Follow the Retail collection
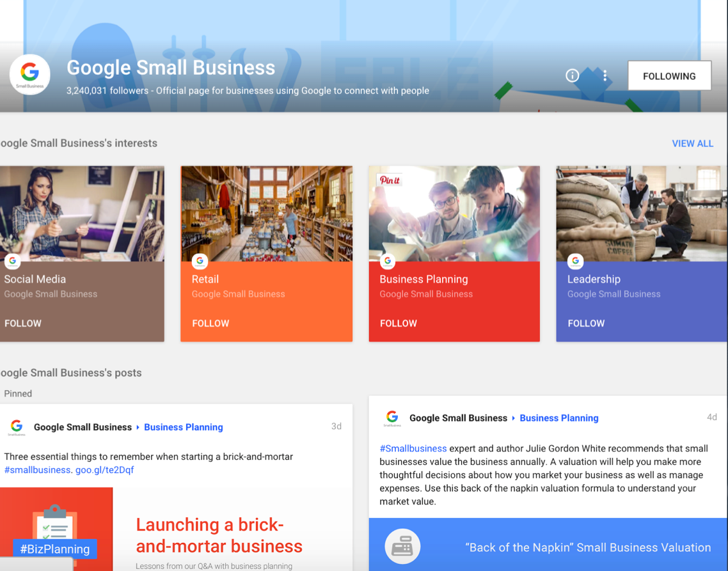This screenshot has height=571, width=728. 210,323
